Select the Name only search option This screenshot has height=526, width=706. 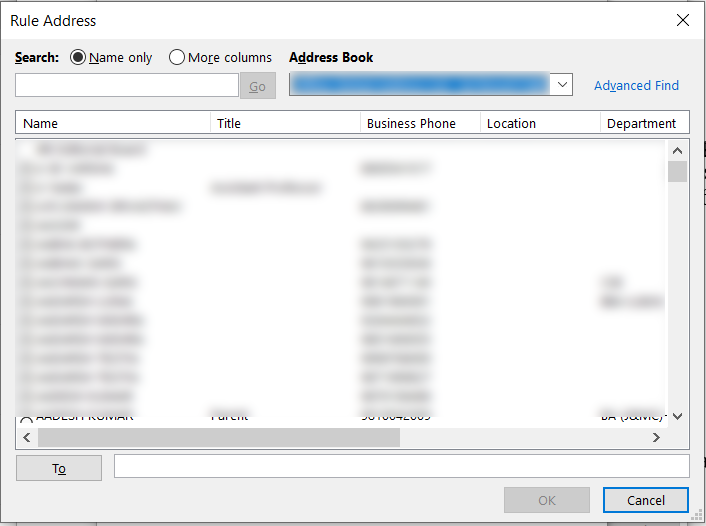pyautogui.click(x=78, y=58)
